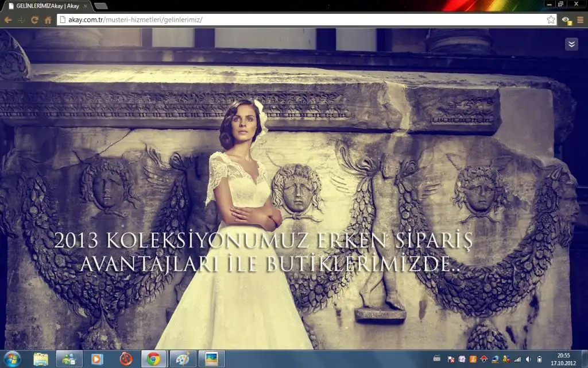This screenshot has width=588, height=368.
Task: Switch to Paint on the taskbar
Action: pos(183,359)
